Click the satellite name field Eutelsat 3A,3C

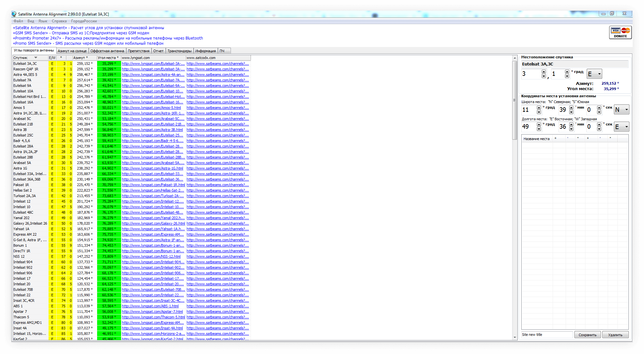[574, 64]
